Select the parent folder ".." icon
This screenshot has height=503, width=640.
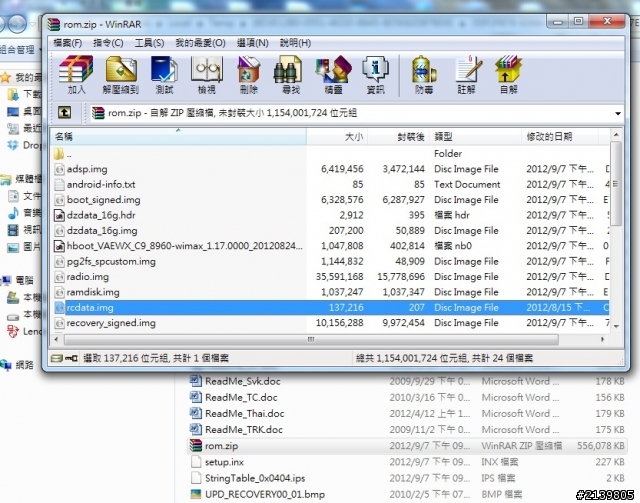coord(59,154)
